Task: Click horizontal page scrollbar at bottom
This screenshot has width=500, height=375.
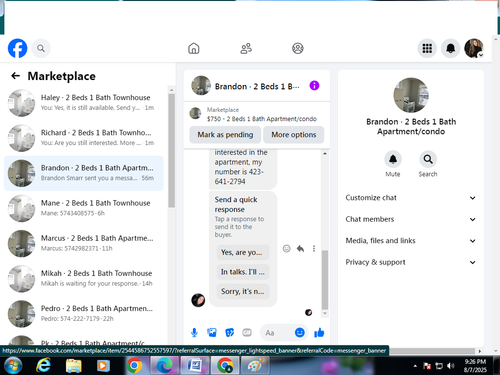Action: point(432,351)
